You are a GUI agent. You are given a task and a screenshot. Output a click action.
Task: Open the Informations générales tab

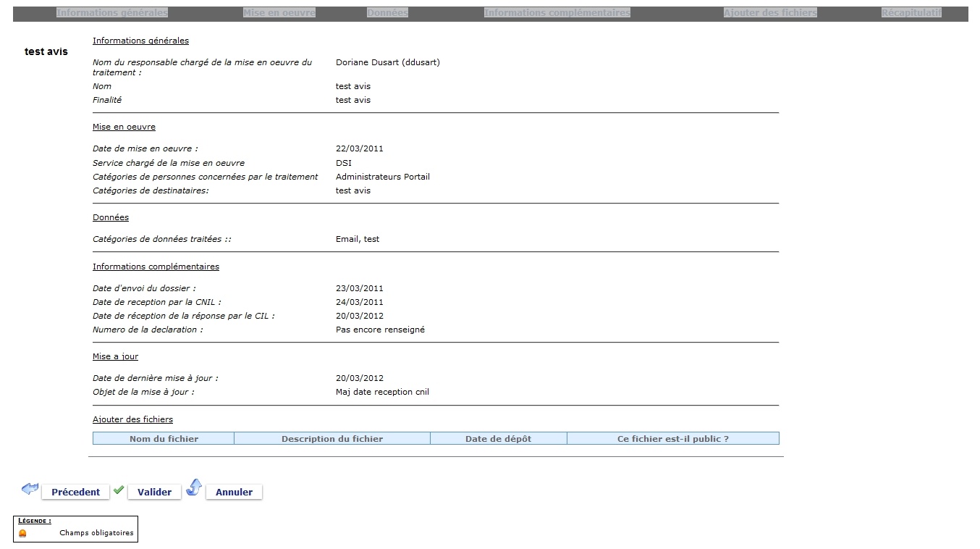(x=112, y=13)
